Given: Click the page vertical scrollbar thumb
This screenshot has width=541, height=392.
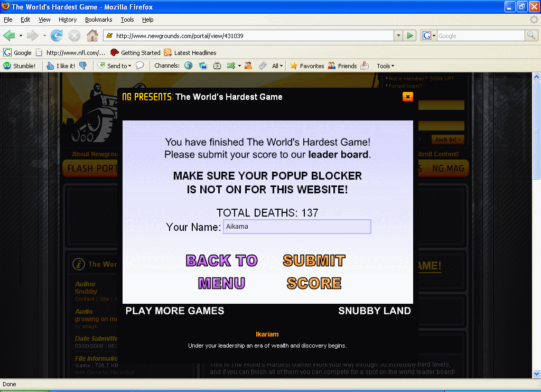Looking at the screenshot, I should click(x=536, y=130).
